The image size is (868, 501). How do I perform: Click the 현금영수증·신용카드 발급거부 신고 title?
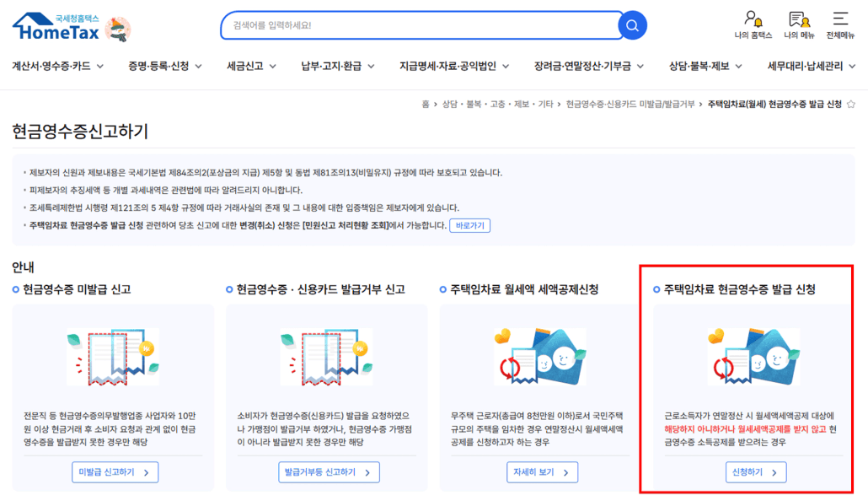(320, 289)
